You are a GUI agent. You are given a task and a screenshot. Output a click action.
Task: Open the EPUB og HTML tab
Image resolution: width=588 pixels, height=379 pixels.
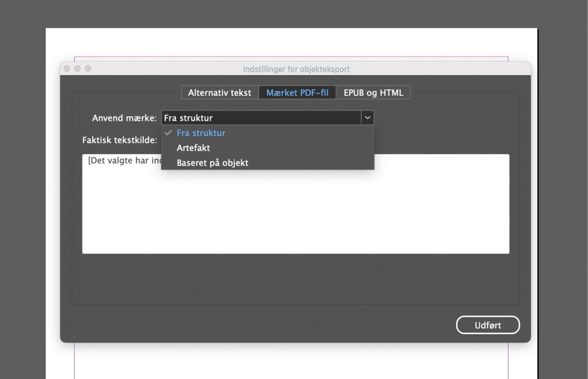tap(373, 93)
